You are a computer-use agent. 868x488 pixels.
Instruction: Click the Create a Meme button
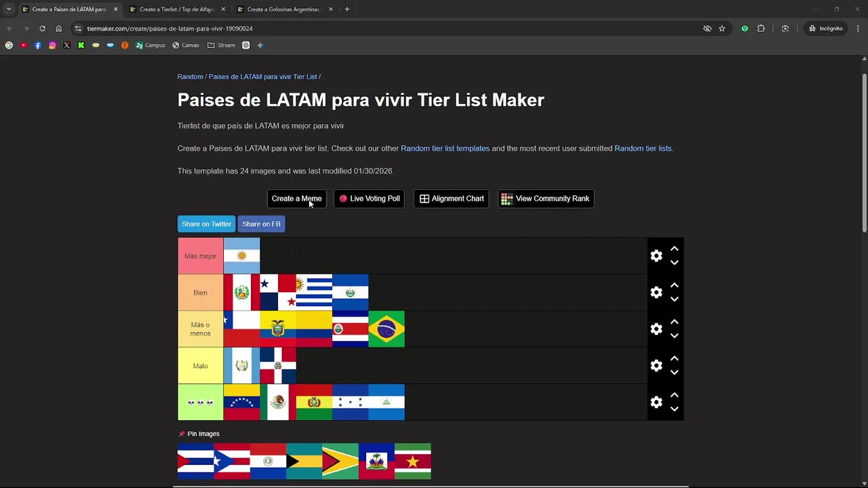point(296,199)
